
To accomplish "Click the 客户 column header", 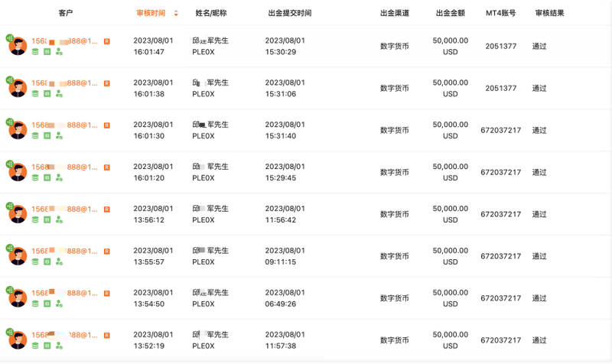I will pyautogui.click(x=66, y=13).
